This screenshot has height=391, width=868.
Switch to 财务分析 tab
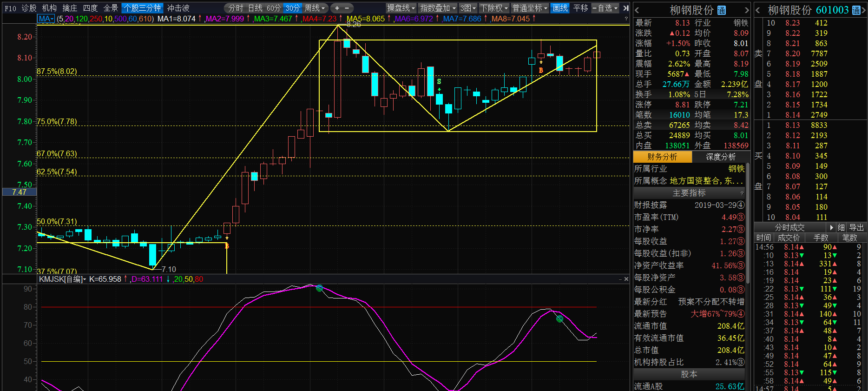point(662,157)
